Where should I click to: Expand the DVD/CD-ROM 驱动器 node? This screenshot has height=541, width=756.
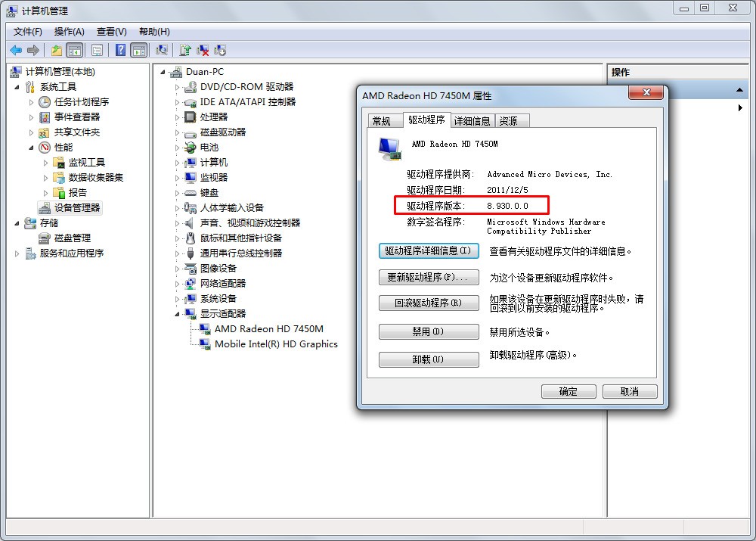[x=177, y=87]
